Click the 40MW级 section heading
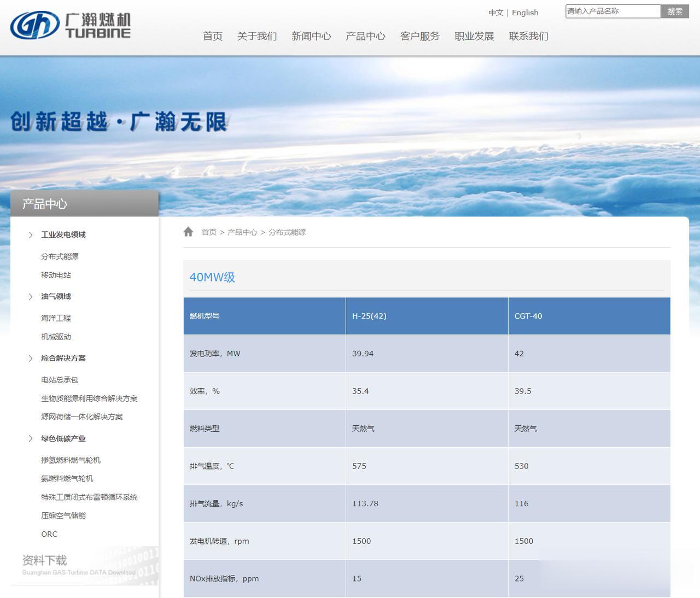This screenshot has height=598, width=700. [212, 277]
